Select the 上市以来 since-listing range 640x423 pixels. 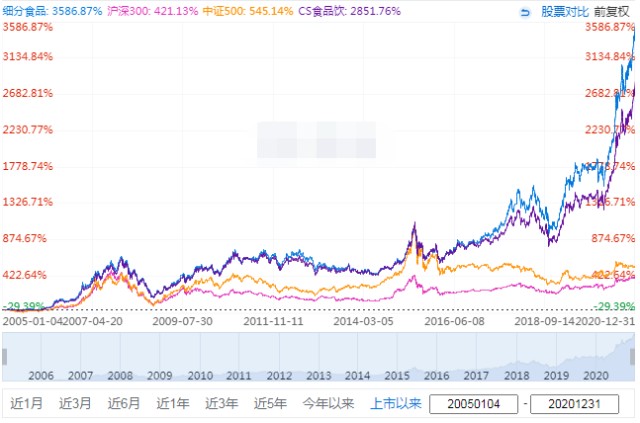coord(393,404)
